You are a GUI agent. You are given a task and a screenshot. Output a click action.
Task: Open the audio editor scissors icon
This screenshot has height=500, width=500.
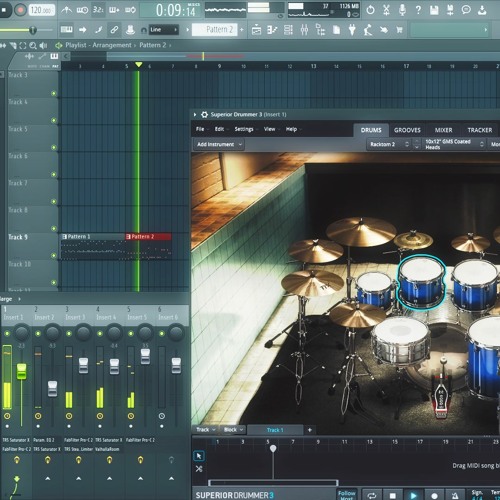tap(386, 10)
